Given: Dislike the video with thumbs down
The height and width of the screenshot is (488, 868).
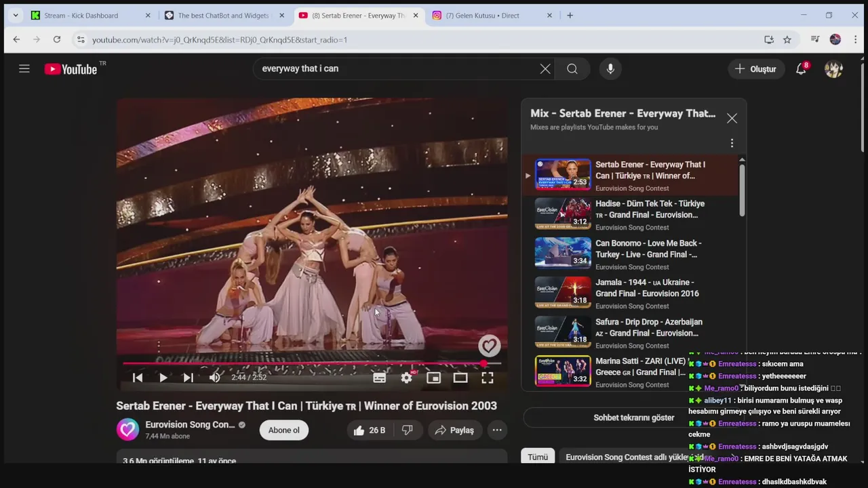Looking at the screenshot, I should click(407, 430).
